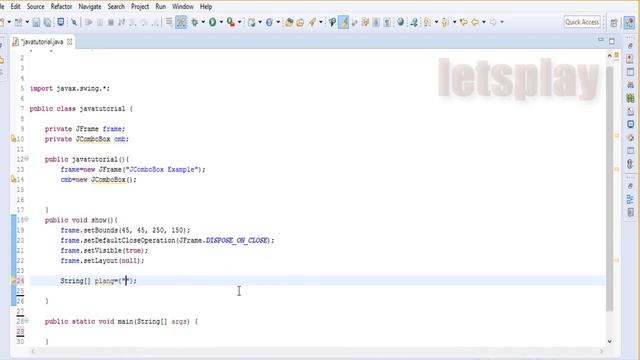Navigate Back with yellow left arrow
640x360 pixels.
tap(475, 22)
